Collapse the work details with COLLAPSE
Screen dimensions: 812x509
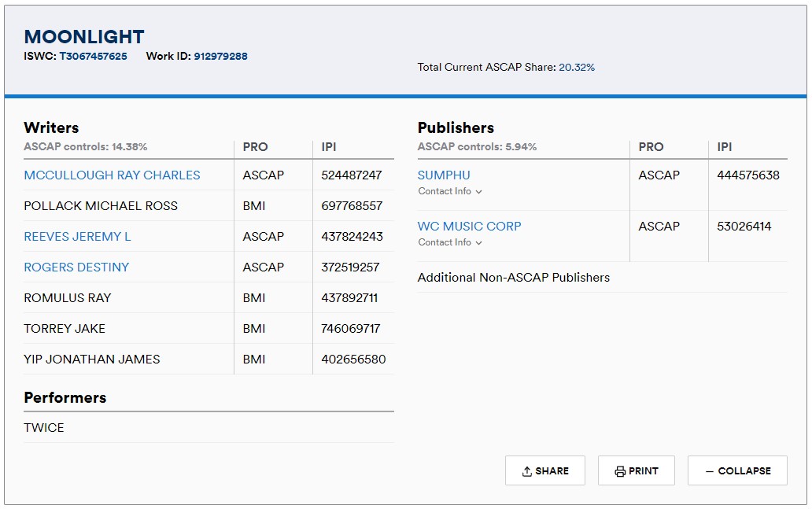click(x=737, y=470)
